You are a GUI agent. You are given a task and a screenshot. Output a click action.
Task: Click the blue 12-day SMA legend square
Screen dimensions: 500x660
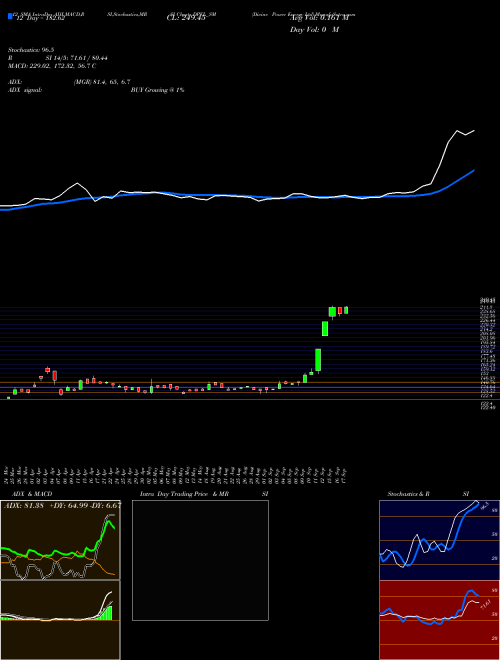(10, 17)
